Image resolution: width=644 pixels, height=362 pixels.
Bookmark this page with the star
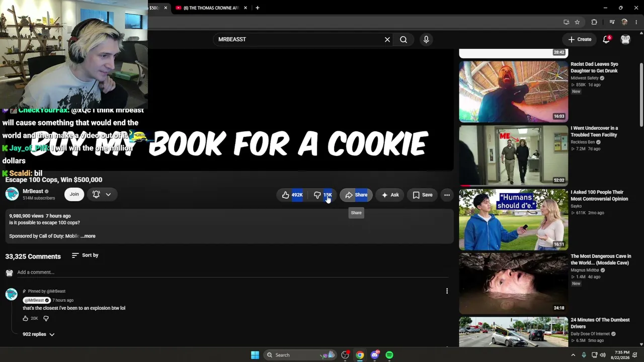click(577, 22)
